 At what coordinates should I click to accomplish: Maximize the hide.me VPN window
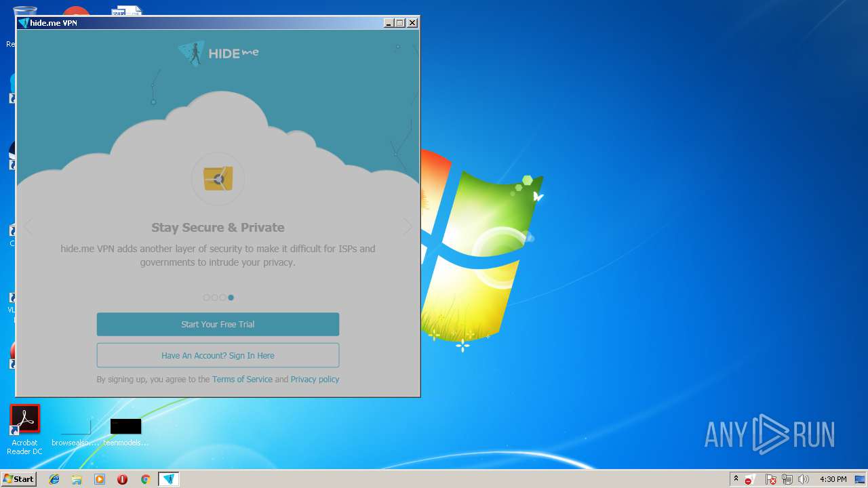(x=400, y=23)
